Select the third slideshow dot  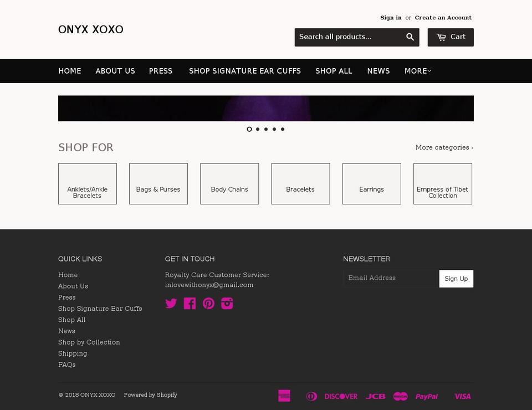pyautogui.click(x=266, y=129)
